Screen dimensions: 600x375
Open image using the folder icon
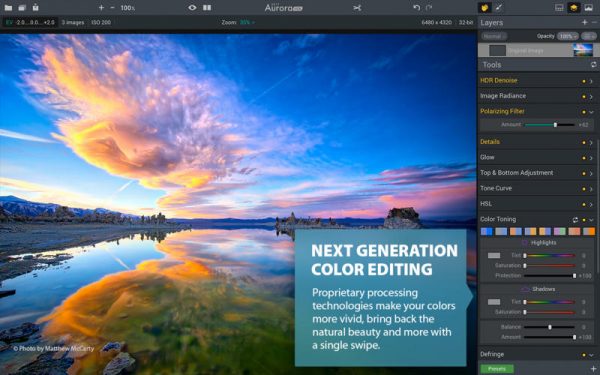[8, 8]
